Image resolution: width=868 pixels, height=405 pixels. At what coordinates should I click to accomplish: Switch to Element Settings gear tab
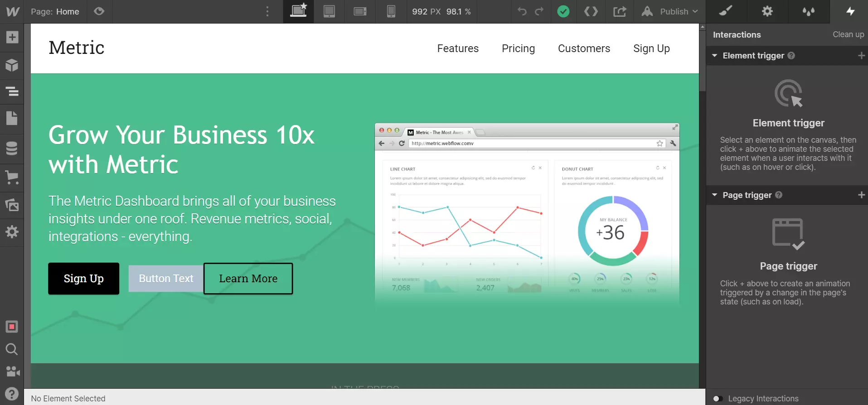pyautogui.click(x=767, y=11)
